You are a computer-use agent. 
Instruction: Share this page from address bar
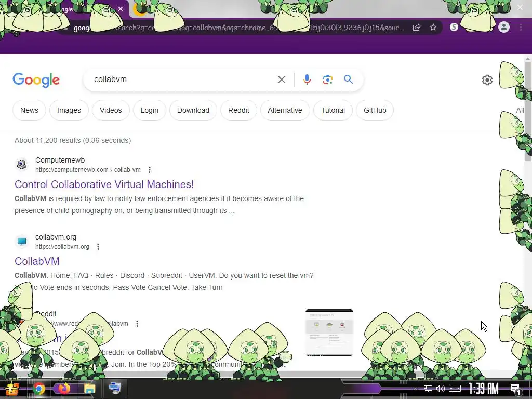417,28
